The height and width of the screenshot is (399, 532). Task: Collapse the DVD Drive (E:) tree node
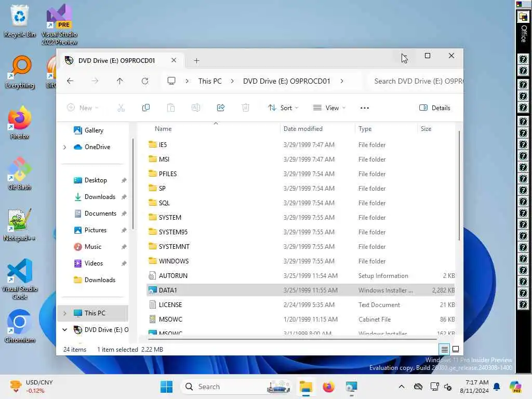[x=65, y=329]
